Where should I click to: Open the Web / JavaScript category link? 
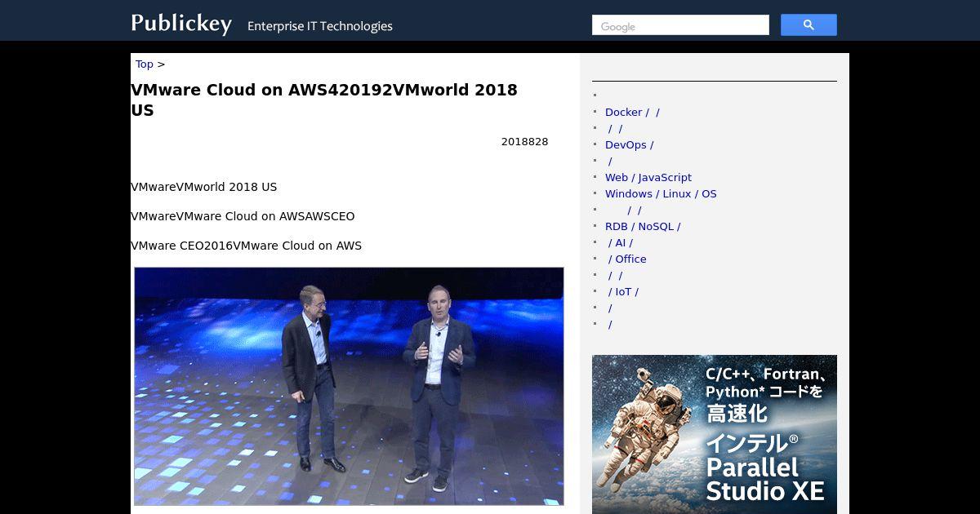coord(648,178)
